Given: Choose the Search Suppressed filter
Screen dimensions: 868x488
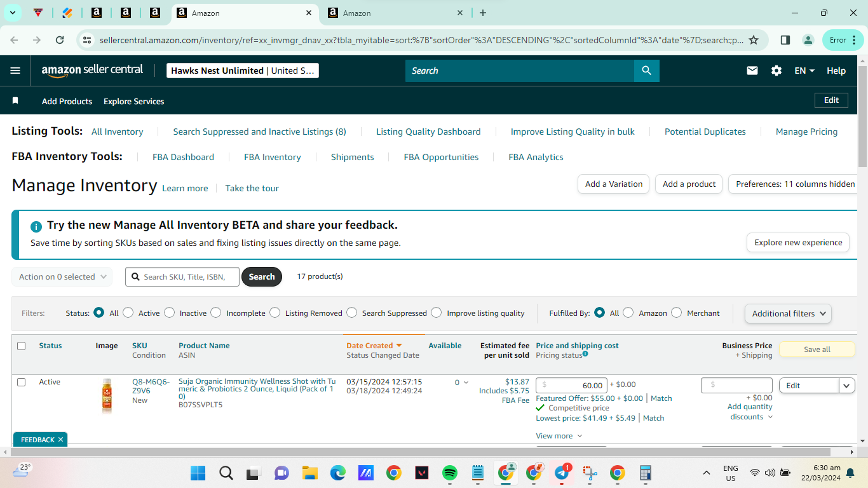Looking at the screenshot, I should pyautogui.click(x=351, y=313).
